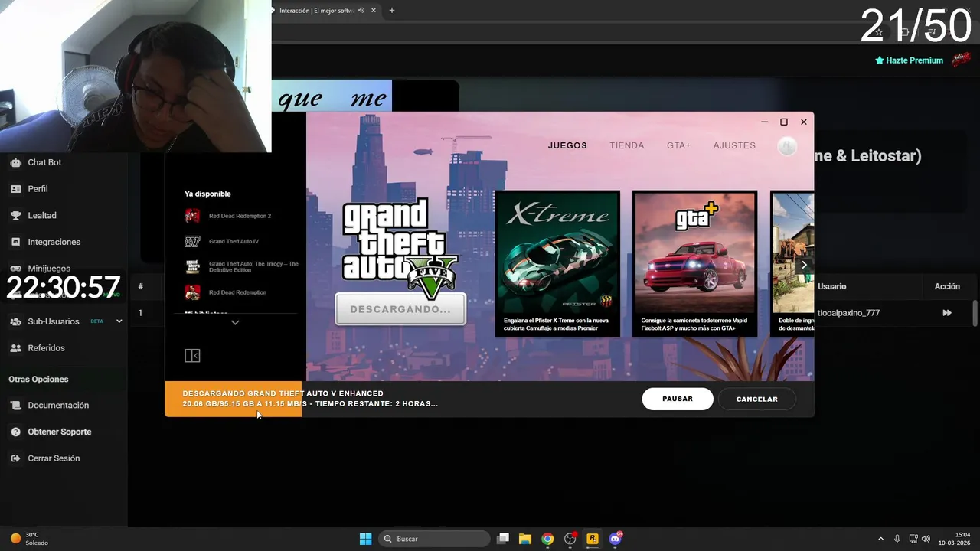Screen dimensions: 980x551
Task: Click the microphone tray icon
Action: coord(897,539)
